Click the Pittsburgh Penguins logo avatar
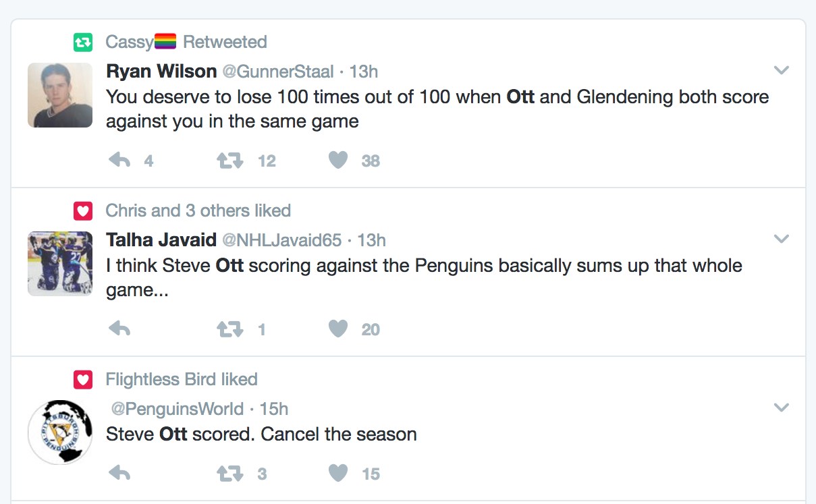The height and width of the screenshot is (504, 816). 60,432
